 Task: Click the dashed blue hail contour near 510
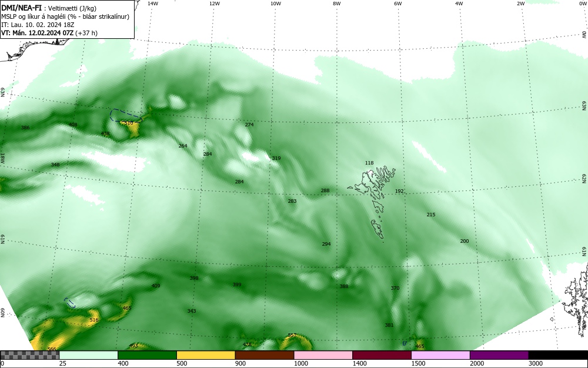tap(125, 115)
